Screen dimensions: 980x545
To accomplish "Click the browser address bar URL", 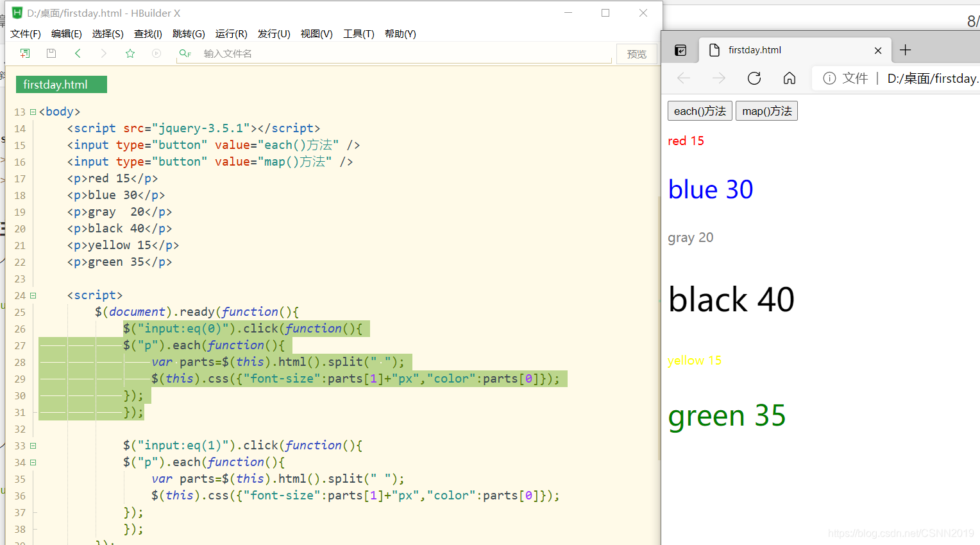I will 933,78.
